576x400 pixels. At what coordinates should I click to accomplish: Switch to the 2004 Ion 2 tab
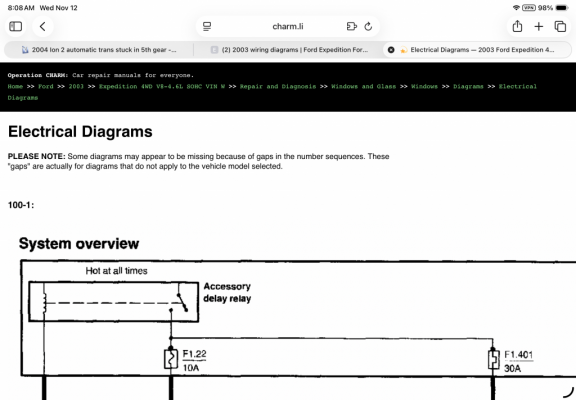click(99, 50)
